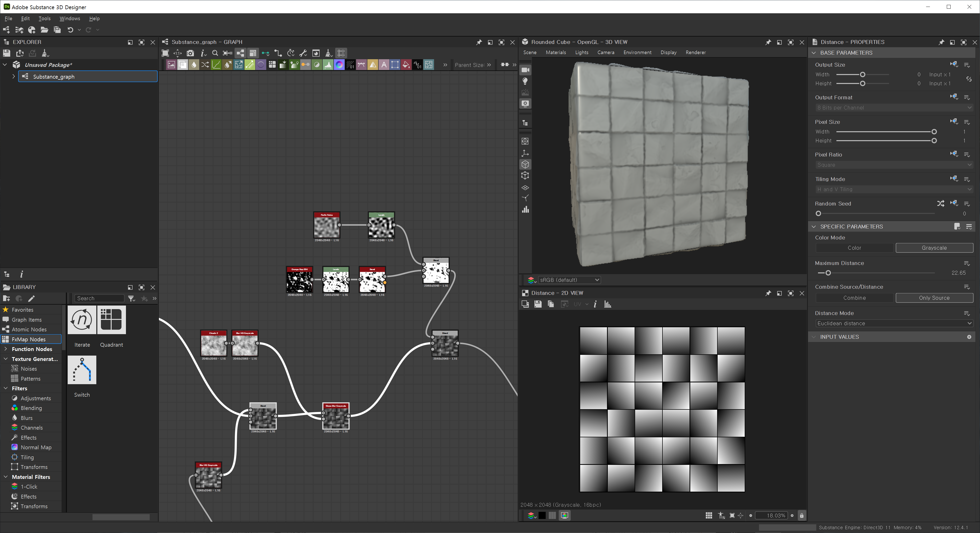980x533 pixels.
Task: Add a Blur atomic node from the water-drop icon
Action: point(194,65)
